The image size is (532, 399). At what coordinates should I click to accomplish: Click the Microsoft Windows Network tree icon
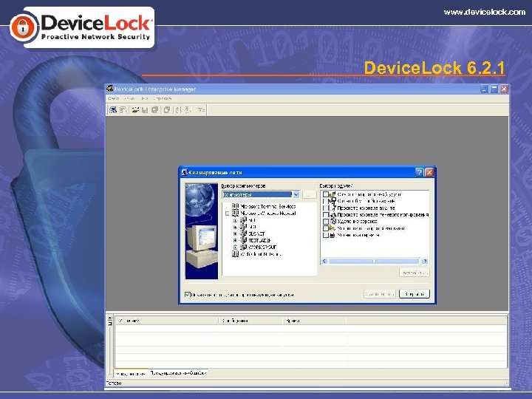click(235, 213)
